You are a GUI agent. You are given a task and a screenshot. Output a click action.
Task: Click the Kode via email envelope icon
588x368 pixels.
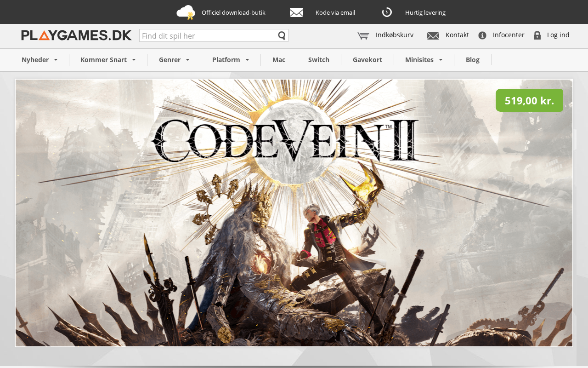[x=296, y=12]
